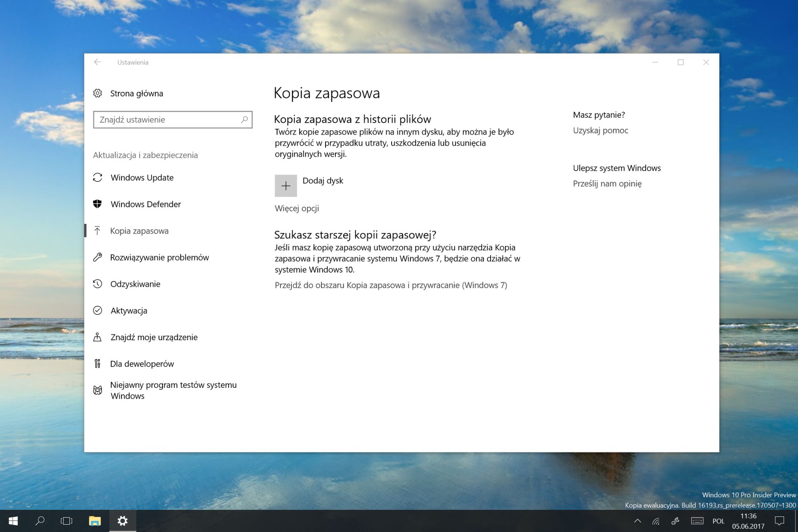Click the back arrow in Settings

[97, 62]
